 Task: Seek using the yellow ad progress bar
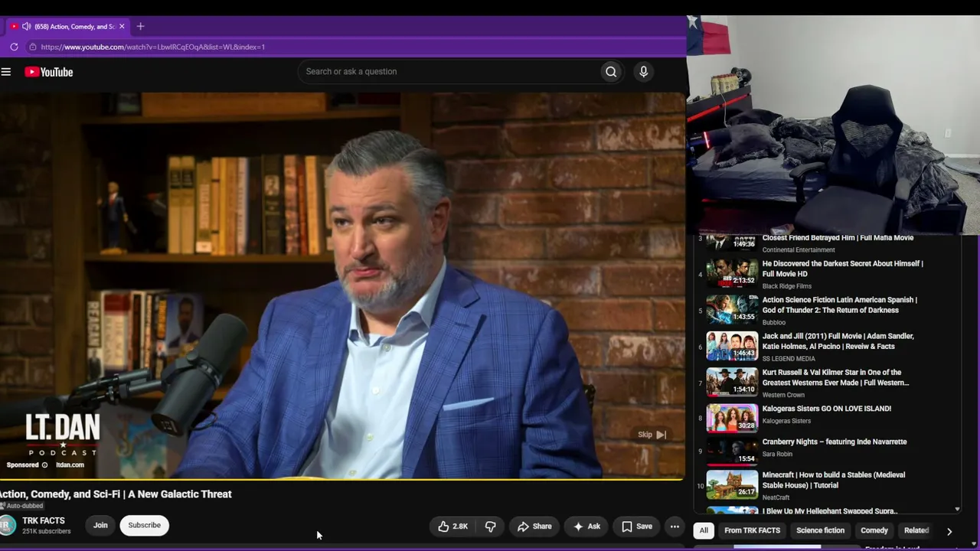342,479
